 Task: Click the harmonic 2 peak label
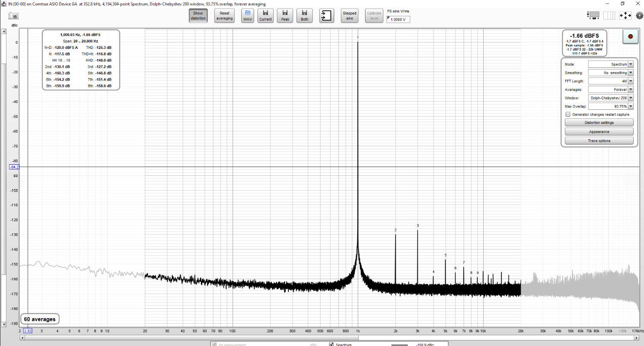[x=395, y=230]
